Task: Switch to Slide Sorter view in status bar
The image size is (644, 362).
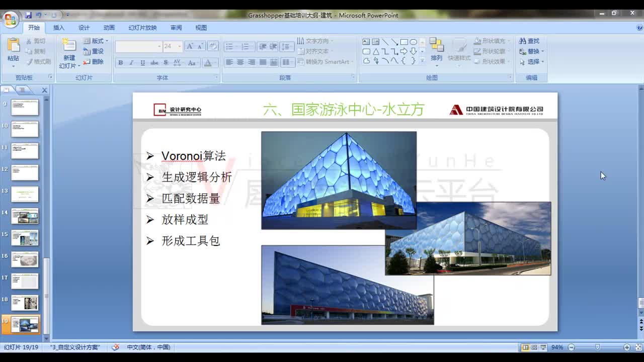Action: 534,347
